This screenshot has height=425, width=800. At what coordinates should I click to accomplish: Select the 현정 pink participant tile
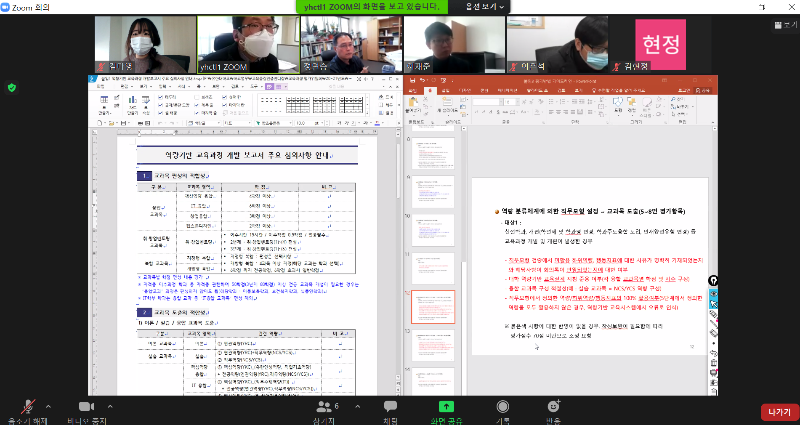pyautogui.click(x=660, y=44)
